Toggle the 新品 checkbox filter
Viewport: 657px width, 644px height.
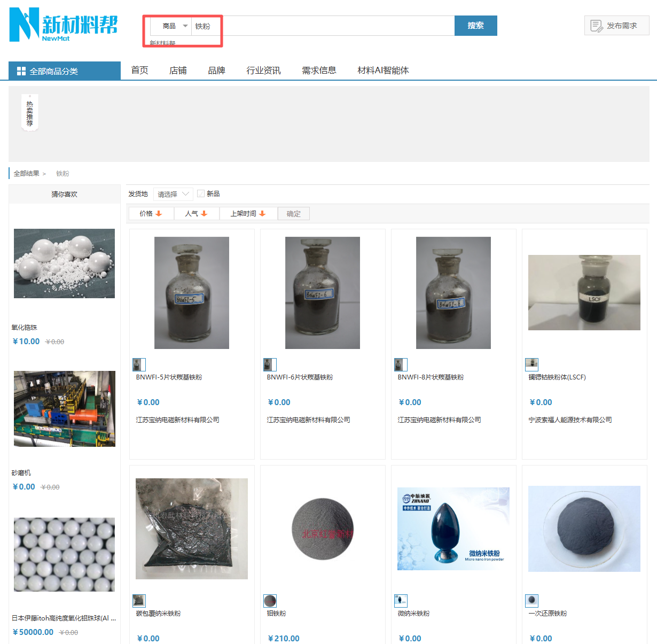click(x=201, y=193)
